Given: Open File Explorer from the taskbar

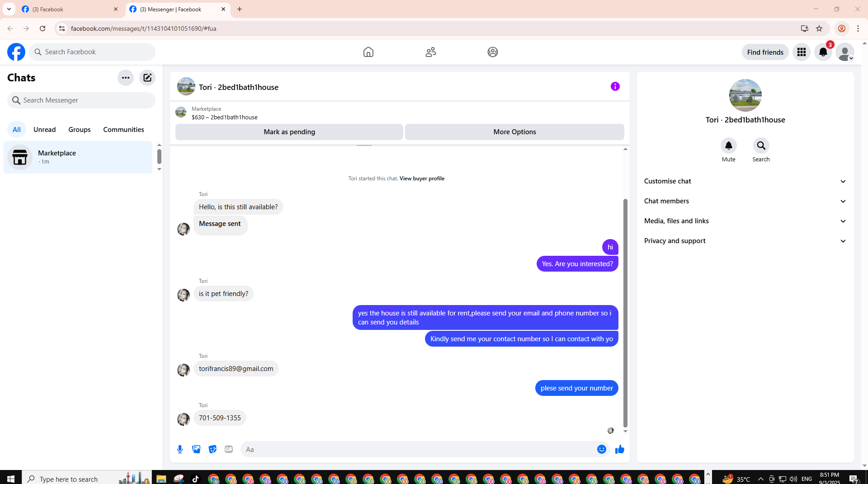Looking at the screenshot, I should (161, 478).
